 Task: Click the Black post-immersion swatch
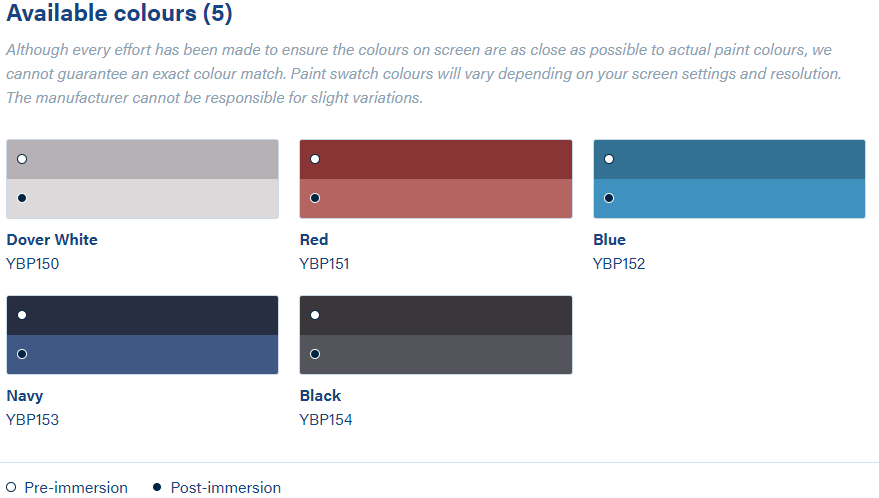pyautogui.click(x=435, y=354)
